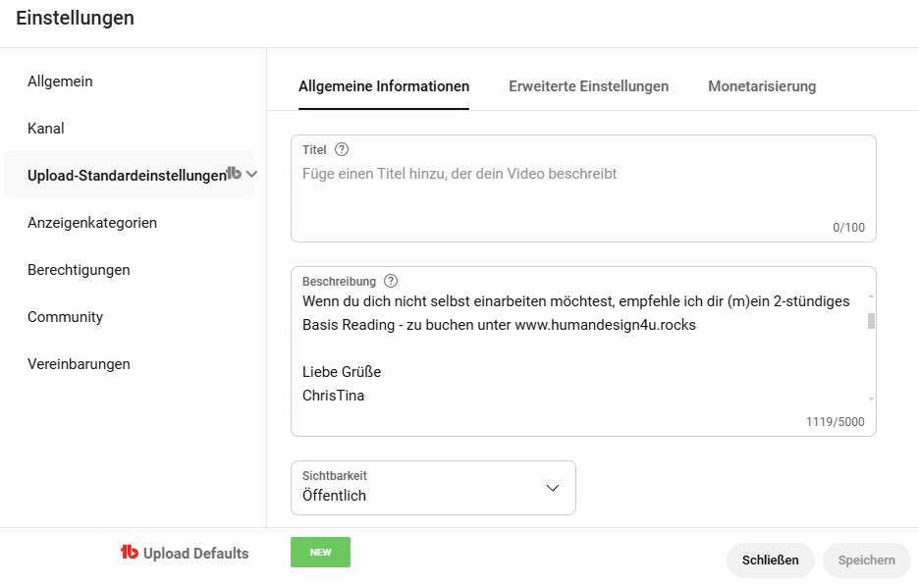The height and width of the screenshot is (588, 919).
Task: Click the description box scrollbar thumb
Action: [x=871, y=321]
